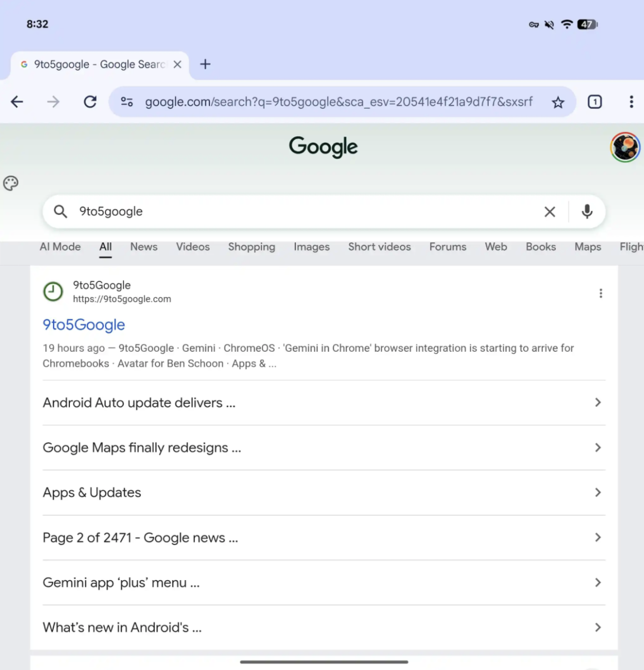This screenshot has width=644, height=670.
Task: Open the tab switcher showing 1 tab
Action: (595, 102)
